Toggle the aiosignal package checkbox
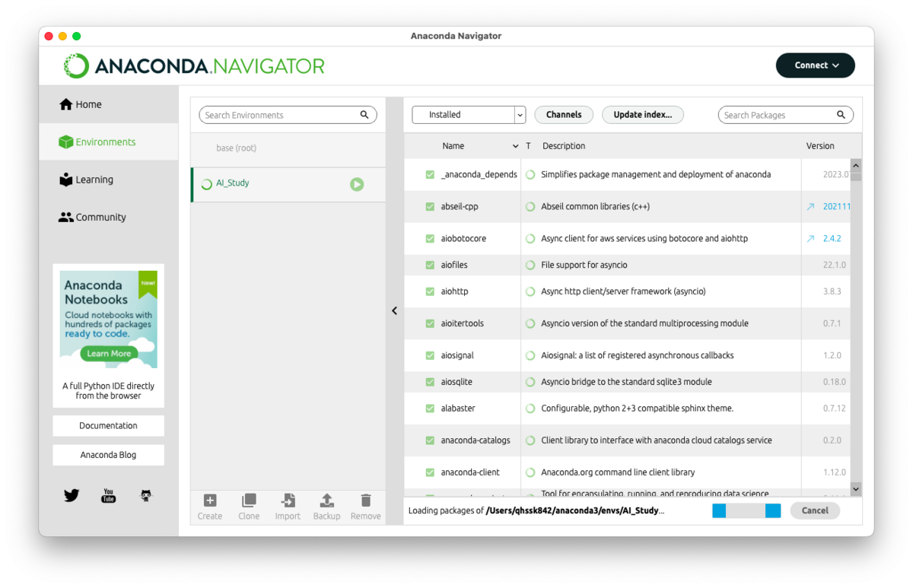Viewport: 913px width, 588px height. [430, 355]
